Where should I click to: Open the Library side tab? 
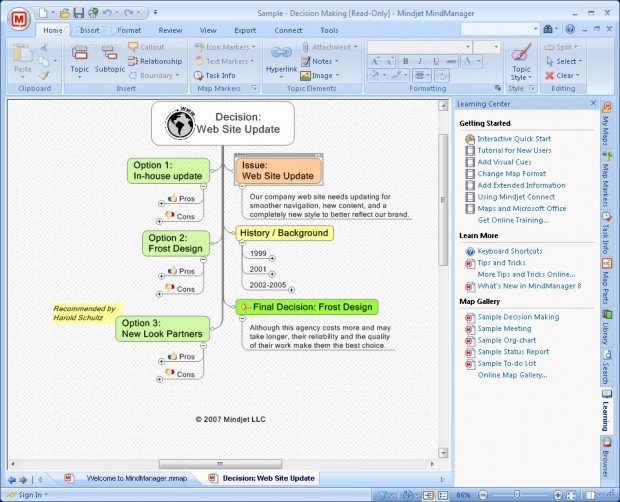pos(606,328)
